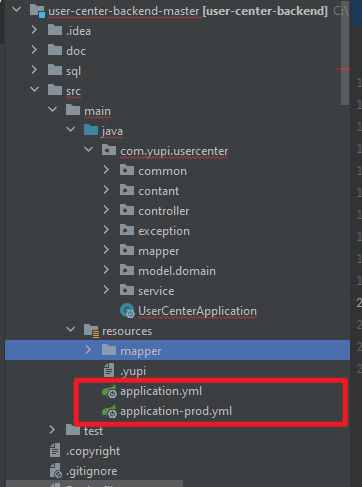Select the application-prod.yml file
Viewport: 362px width, 487px height.
pyautogui.click(x=176, y=411)
